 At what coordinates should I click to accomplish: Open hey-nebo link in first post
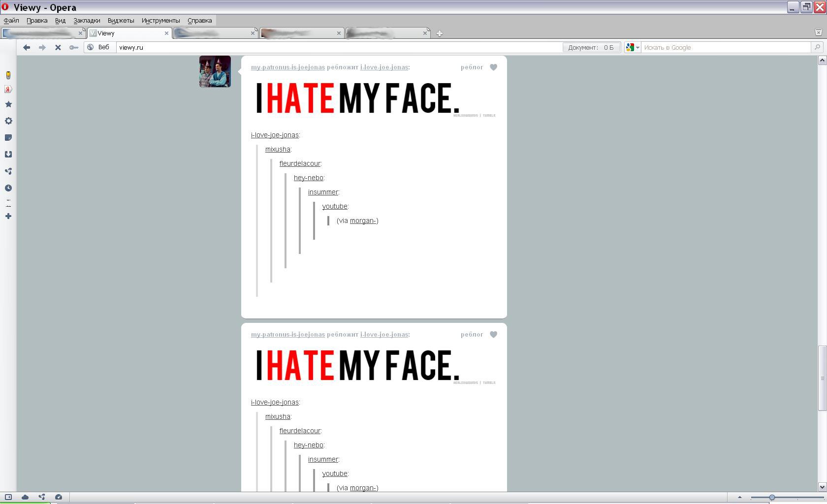coord(309,178)
